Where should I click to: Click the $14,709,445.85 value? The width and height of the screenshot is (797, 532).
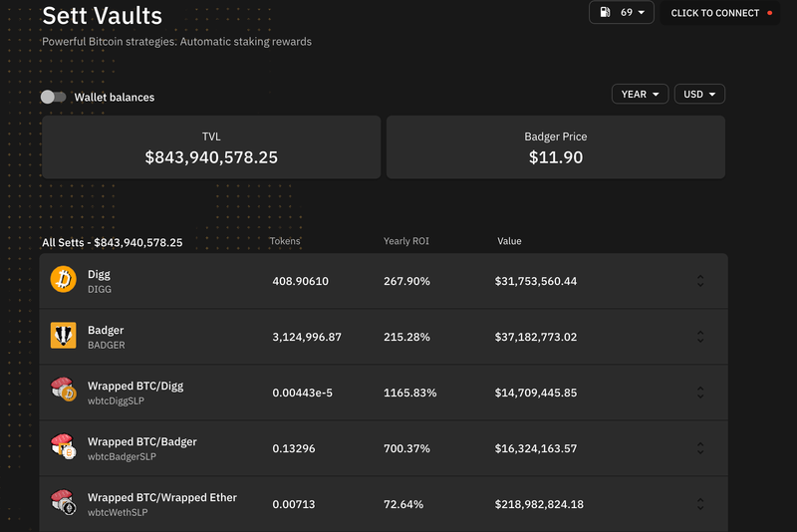(x=536, y=393)
